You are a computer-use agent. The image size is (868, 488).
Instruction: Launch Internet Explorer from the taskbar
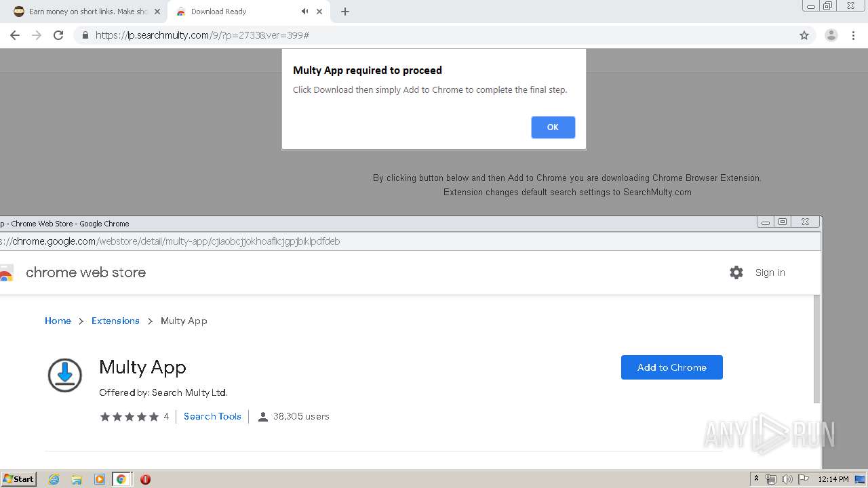click(54, 479)
